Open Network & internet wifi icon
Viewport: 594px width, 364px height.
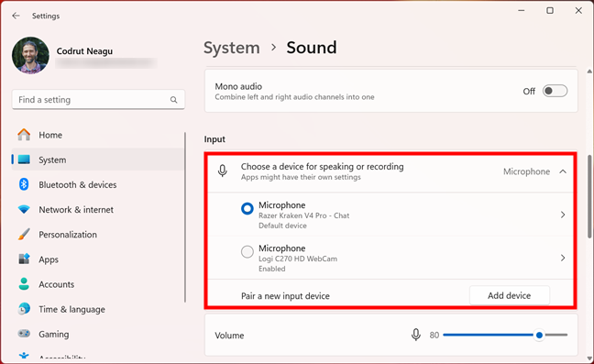click(x=24, y=209)
